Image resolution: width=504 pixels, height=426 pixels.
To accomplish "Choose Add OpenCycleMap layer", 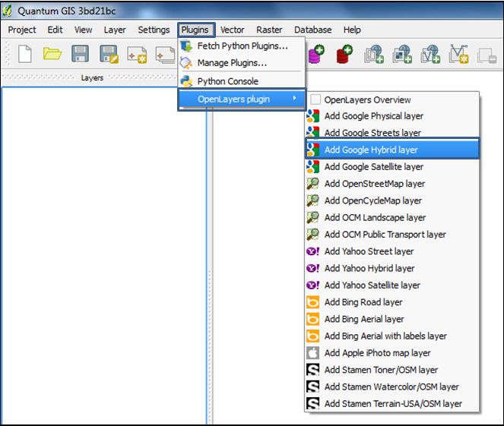I will [392, 200].
